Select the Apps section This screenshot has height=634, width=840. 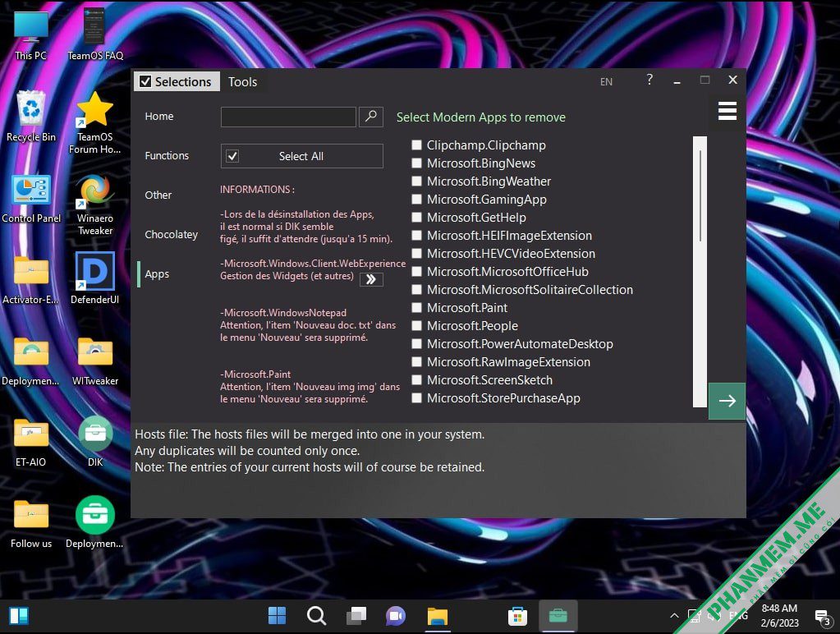point(157,273)
